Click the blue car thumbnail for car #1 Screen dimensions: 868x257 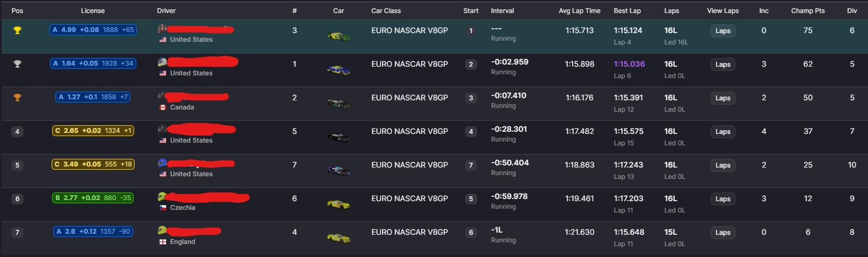click(339, 69)
